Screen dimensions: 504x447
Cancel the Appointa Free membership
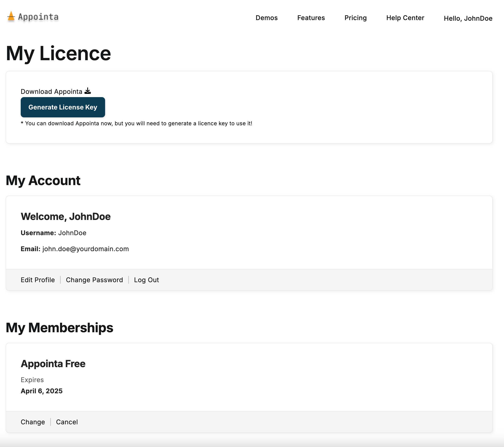(x=67, y=422)
